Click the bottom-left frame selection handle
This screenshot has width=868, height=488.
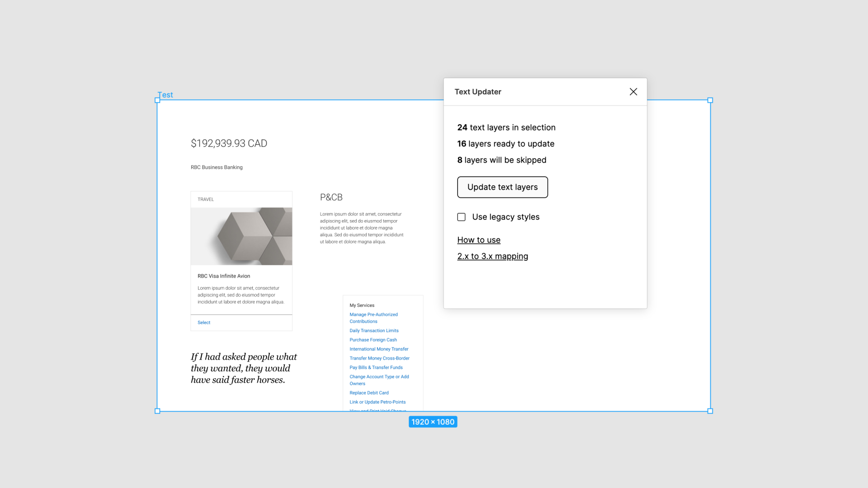tap(157, 411)
